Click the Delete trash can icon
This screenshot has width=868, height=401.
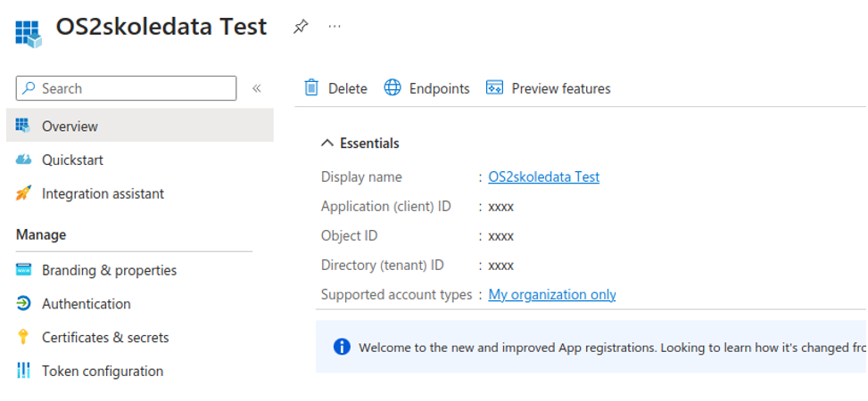311,88
